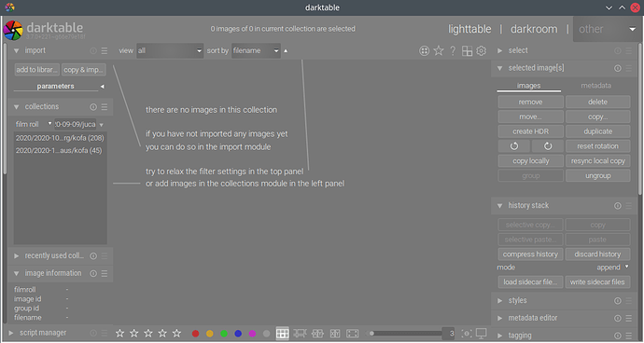Open presets menu of import module
This screenshot has height=343, width=644.
(x=105, y=50)
